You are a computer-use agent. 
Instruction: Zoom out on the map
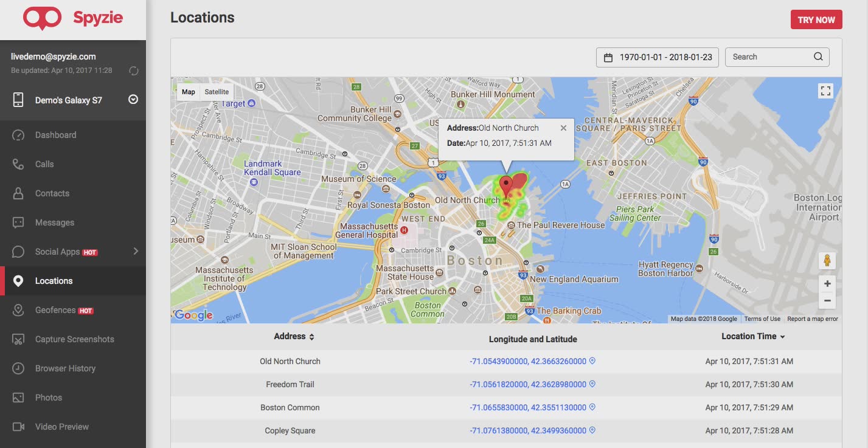(x=827, y=300)
